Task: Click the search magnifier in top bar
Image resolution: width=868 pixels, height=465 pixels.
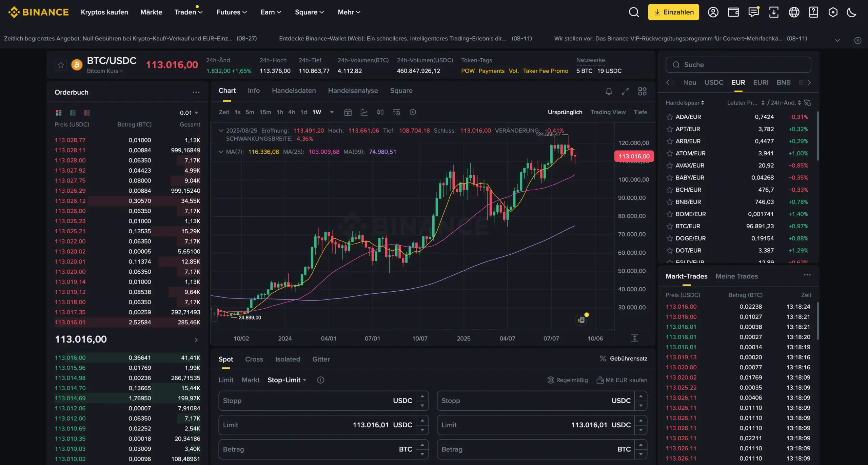Action: pos(634,12)
